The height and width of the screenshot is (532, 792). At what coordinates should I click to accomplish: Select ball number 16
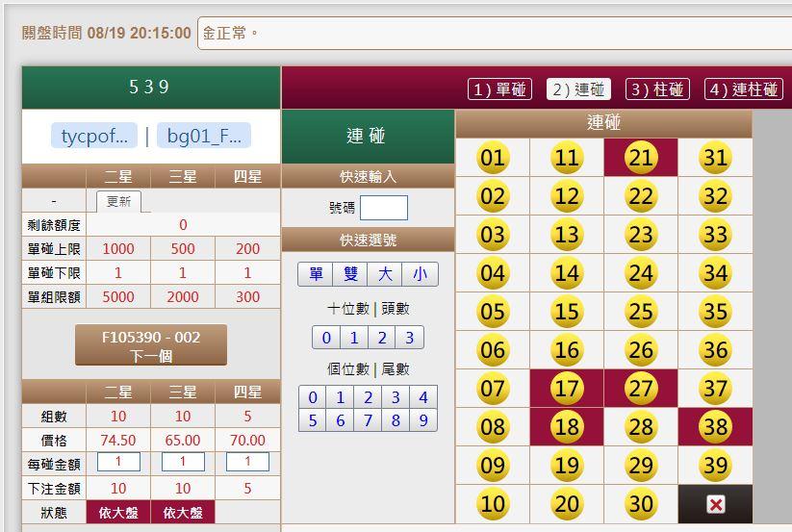pos(567,350)
